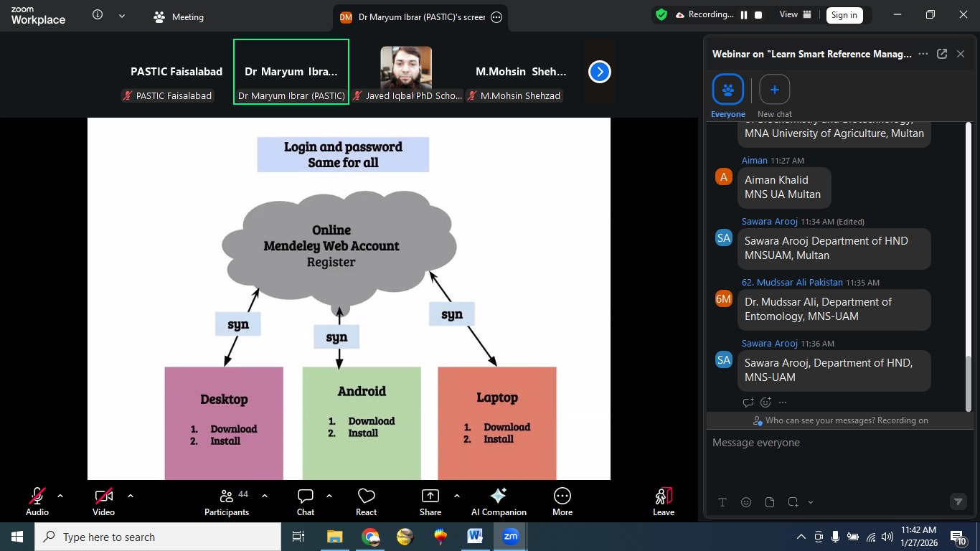Attach a file using the file icon
The height and width of the screenshot is (551, 980).
769,502
